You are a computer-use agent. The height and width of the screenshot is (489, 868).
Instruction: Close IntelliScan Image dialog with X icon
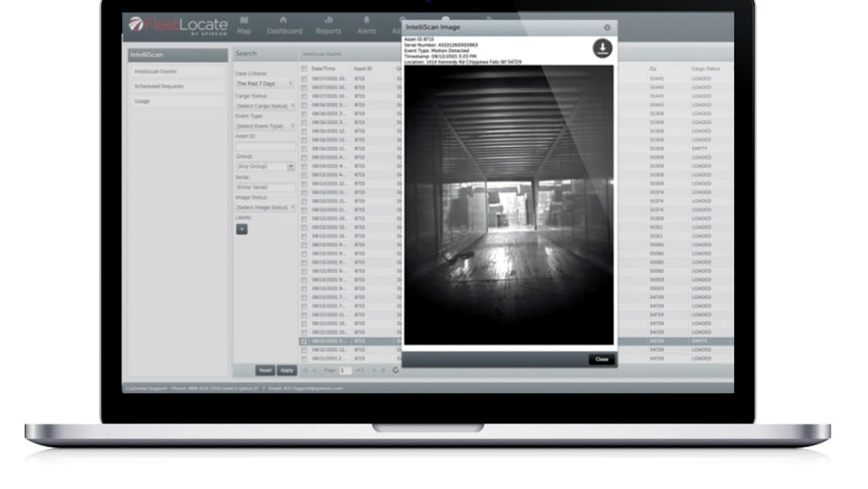click(607, 27)
